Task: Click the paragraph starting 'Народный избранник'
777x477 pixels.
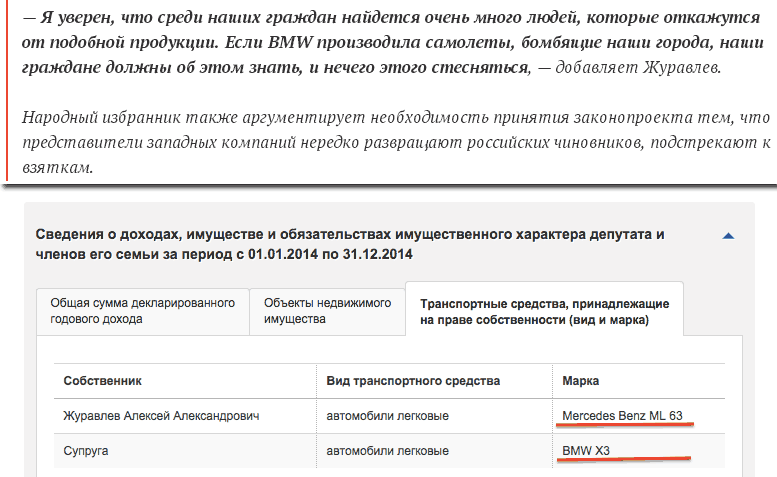Action: pyautogui.click(x=396, y=142)
